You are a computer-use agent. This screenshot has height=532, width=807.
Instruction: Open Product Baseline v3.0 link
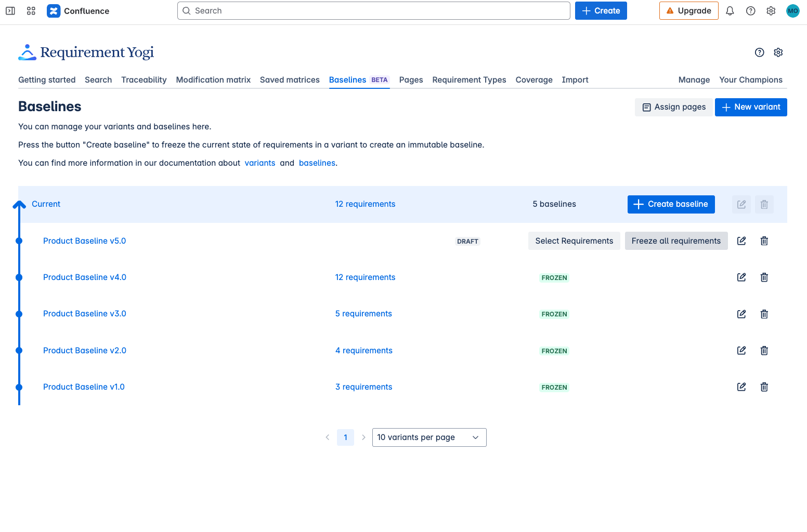tap(85, 314)
